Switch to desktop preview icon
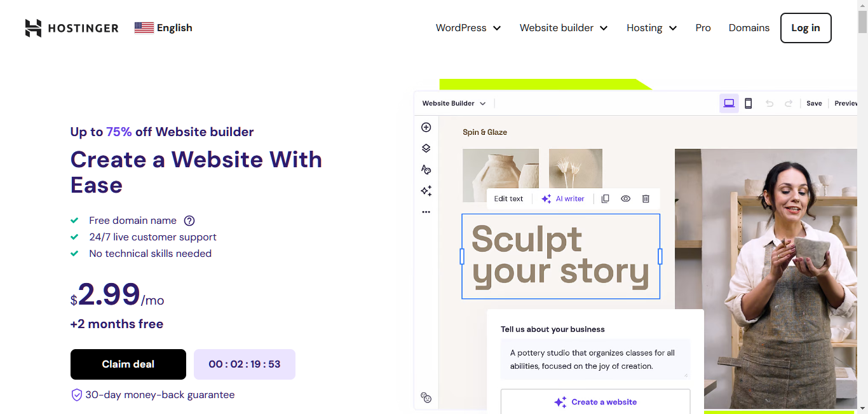Screen dimensions: 868x414 [729, 104]
